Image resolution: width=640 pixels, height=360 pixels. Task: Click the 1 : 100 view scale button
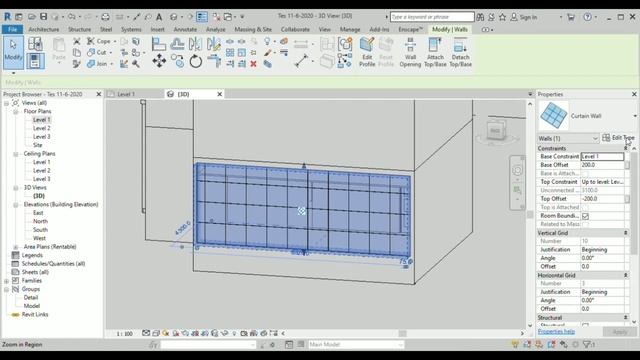pyautogui.click(x=124, y=333)
